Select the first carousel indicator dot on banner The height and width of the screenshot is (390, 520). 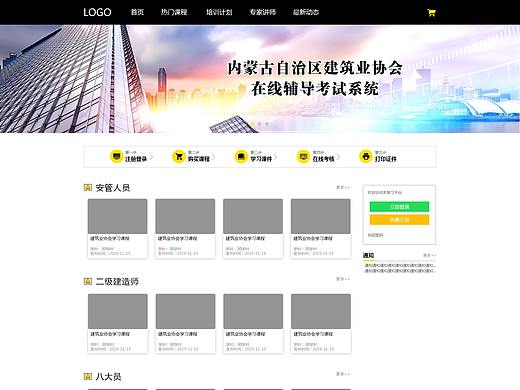coord(252,124)
